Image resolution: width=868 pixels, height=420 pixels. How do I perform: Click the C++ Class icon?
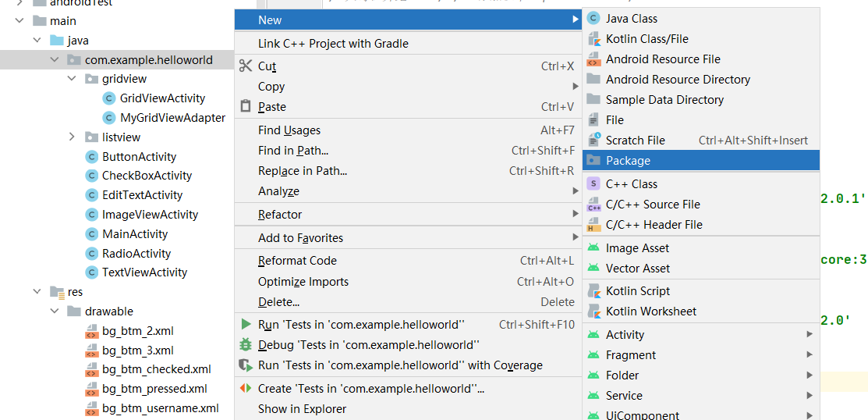[x=593, y=184]
